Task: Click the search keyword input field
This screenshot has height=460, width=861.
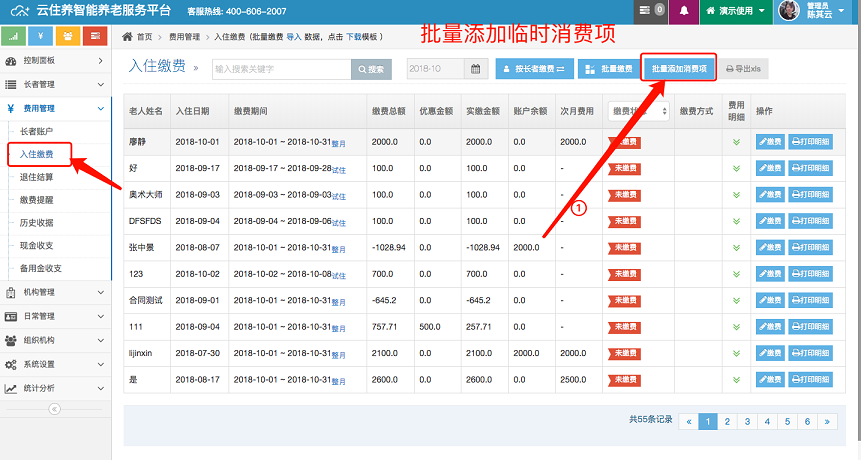Action: (x=280, y=69)
